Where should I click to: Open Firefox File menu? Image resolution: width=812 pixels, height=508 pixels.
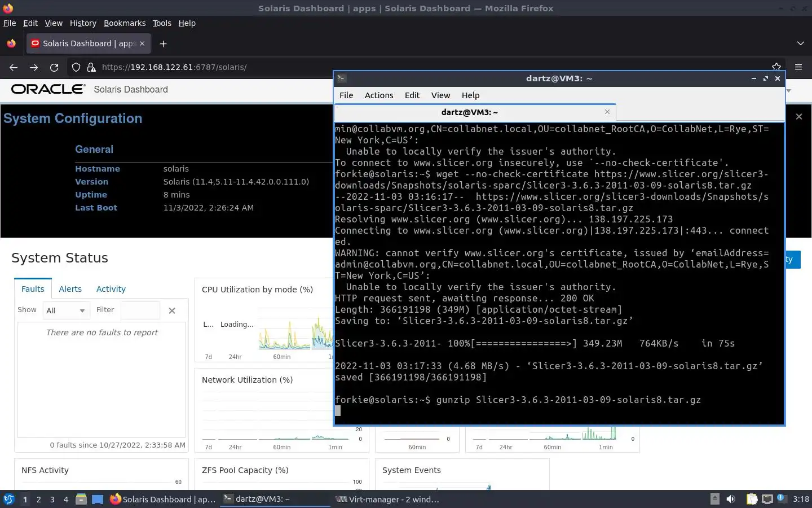10,23
